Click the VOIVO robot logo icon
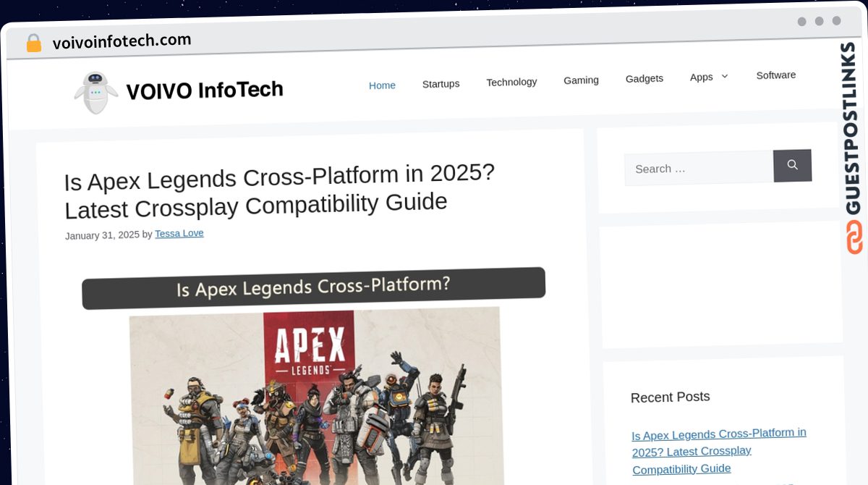 [95, 93]
